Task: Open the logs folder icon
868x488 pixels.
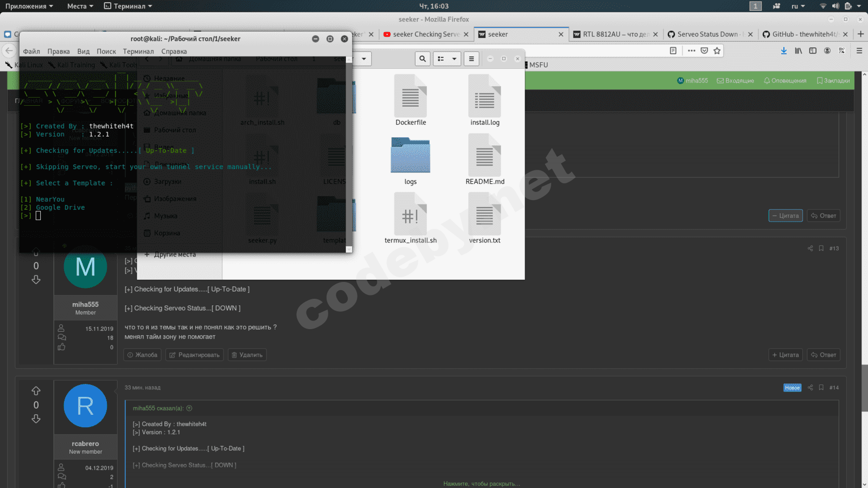Action: pos(411,155)
